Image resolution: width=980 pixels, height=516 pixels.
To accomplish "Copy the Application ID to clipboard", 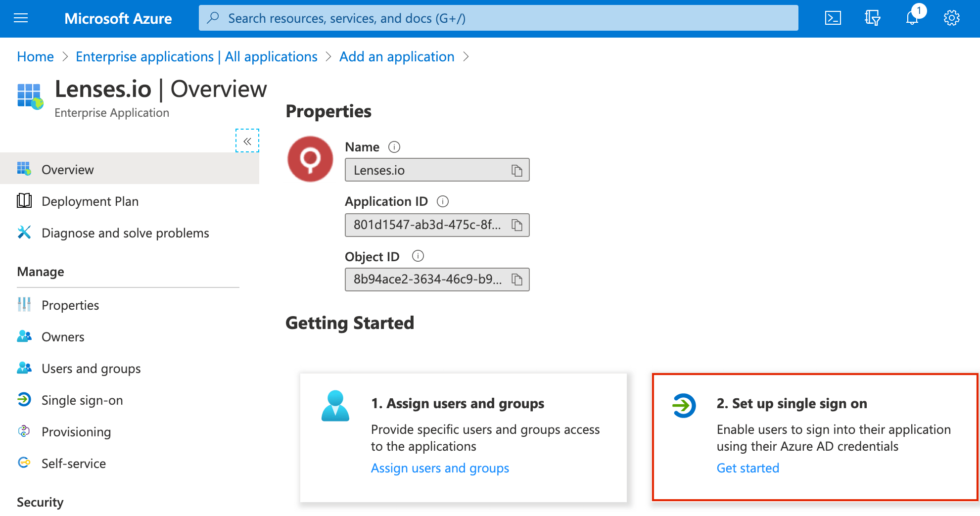I will point(517,225).
